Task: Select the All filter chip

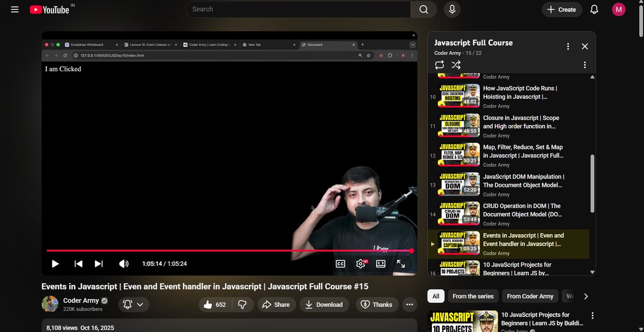Action: pos(435,296)
